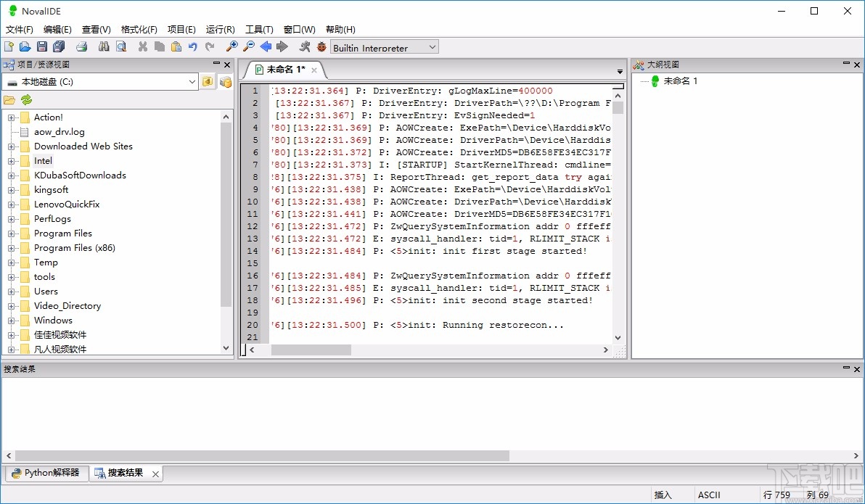
Task: Select the Users folder
Action: 46,291
